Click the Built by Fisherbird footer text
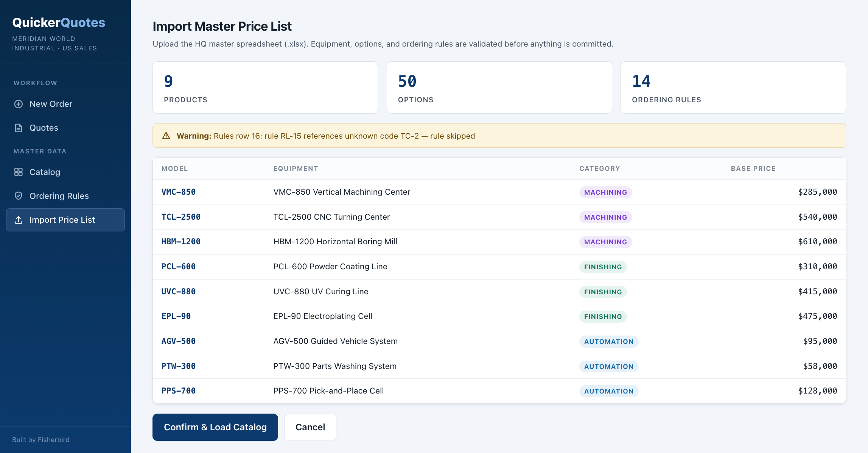868x453 pixels. click(x=41, y=440)
